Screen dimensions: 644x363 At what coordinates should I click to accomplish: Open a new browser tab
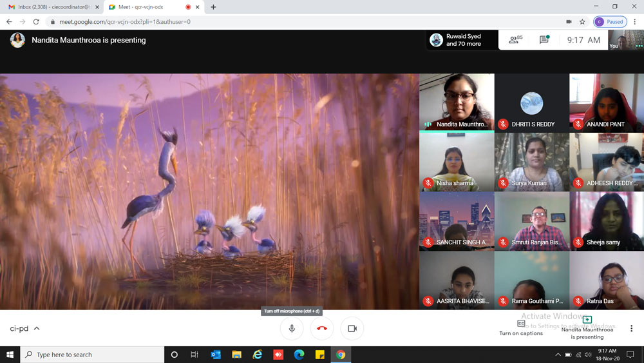point(213,7)
